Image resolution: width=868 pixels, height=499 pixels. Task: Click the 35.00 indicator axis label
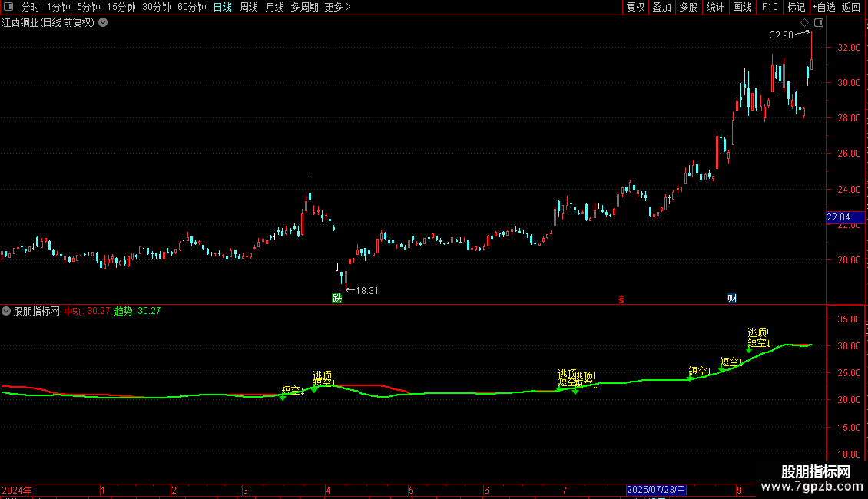tap(849, 319)
